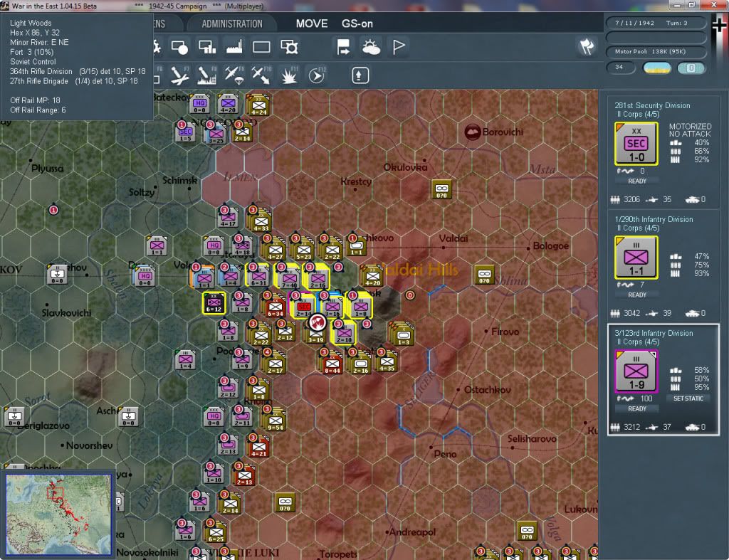This screenshot has width=729, height=560.
Task: Open the ADMINISTRATION tab
Action: 232,23
